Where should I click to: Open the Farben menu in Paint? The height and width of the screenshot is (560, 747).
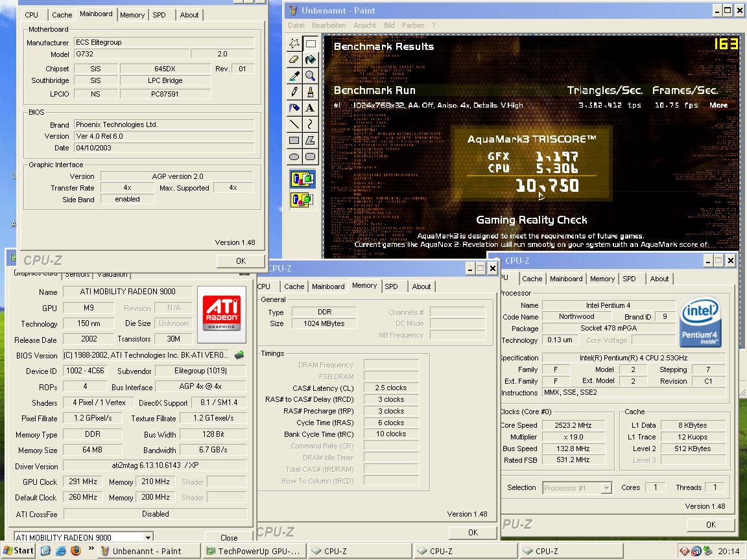[413, 25]
